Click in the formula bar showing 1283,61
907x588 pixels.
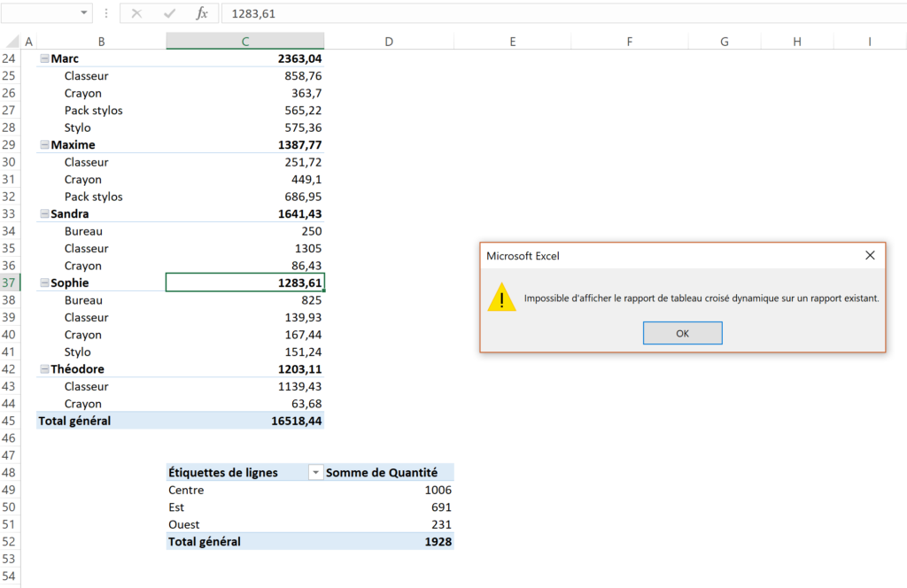point(531,13)
